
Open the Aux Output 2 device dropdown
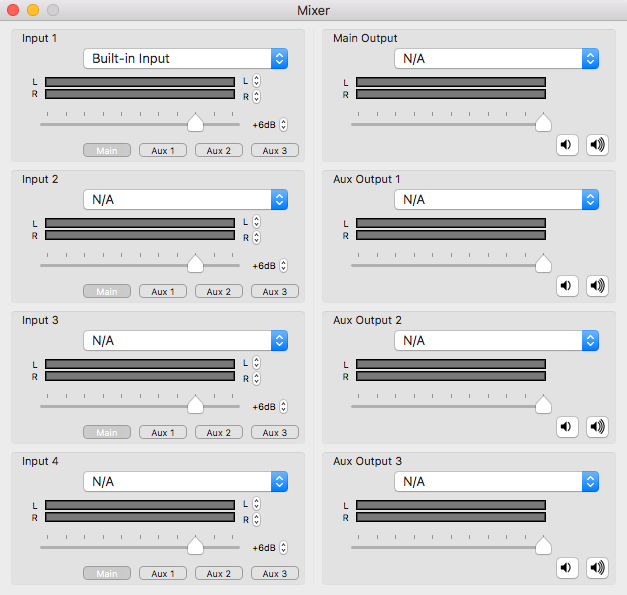pyautogui.click(x=496, y=341)
